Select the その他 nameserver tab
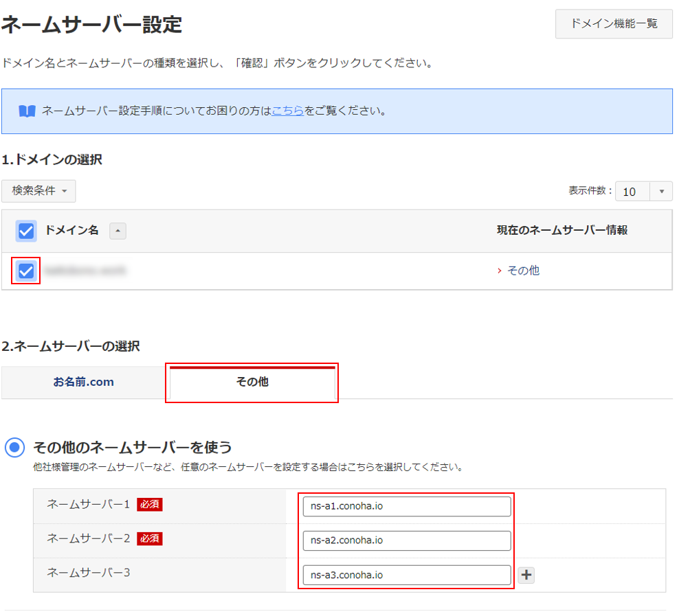The width and height of the screenshot is (679, 616). [x=252, y=382]
